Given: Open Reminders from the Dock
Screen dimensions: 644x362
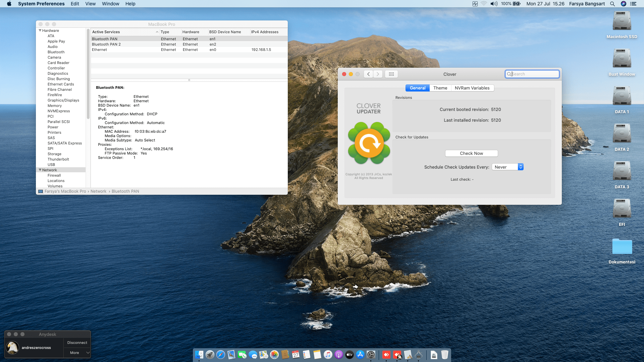Looking at the screenshot, I should (x=307, y=355).
